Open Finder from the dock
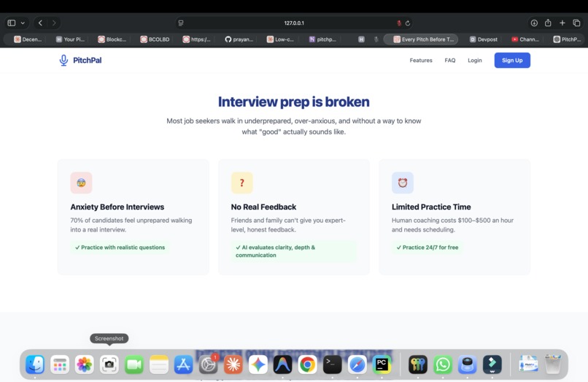Image resolution: width=588 pixels, height=382 pixels. coord(35,364)
